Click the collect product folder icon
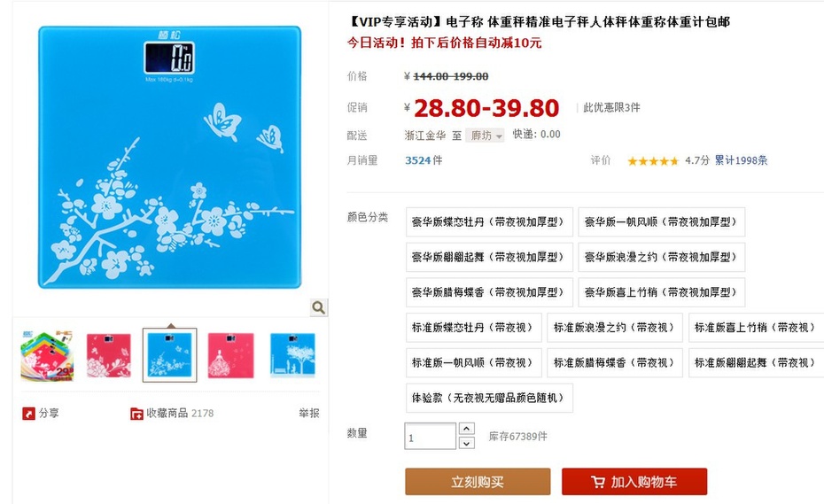Image resolution: width=824 pixels, height=504 pixels. pos(136,414)
